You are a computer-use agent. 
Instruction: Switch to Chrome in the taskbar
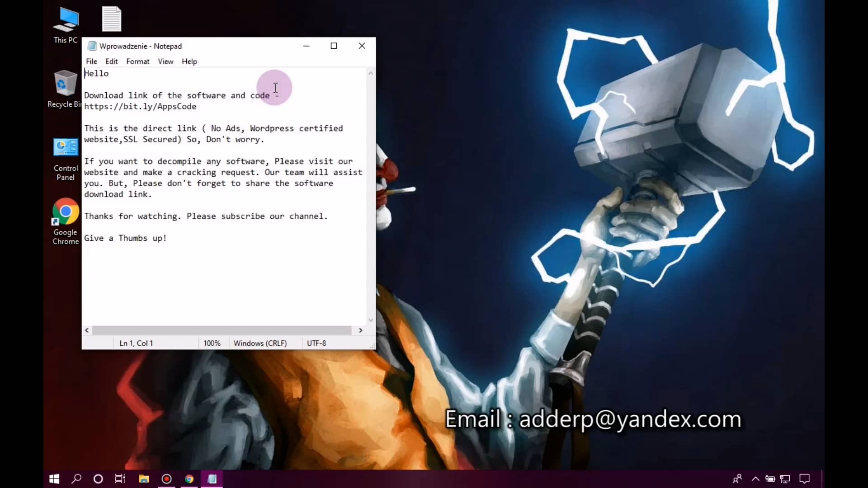189,479
